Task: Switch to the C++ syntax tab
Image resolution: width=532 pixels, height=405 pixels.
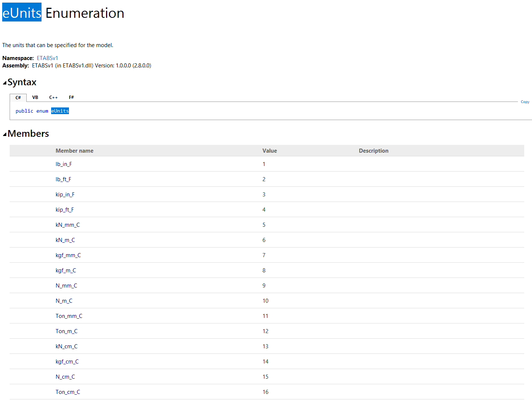Action: click(x=53, y=97)
